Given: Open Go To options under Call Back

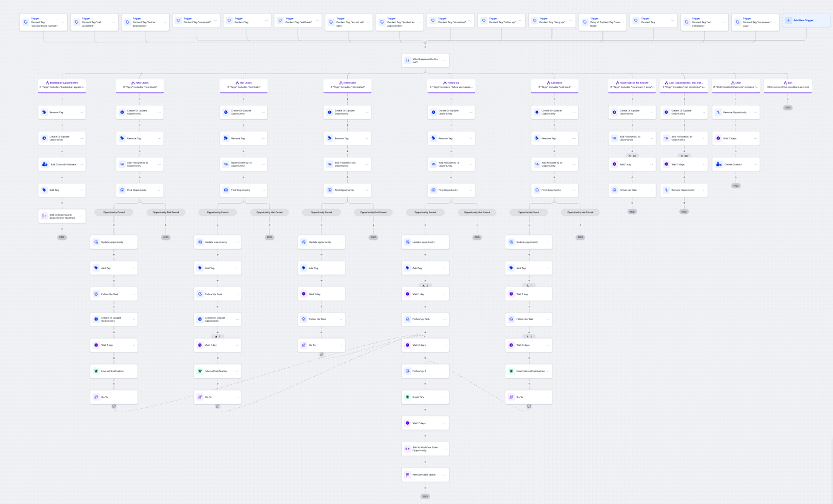Looking at the screenshot, I should 548,397.
